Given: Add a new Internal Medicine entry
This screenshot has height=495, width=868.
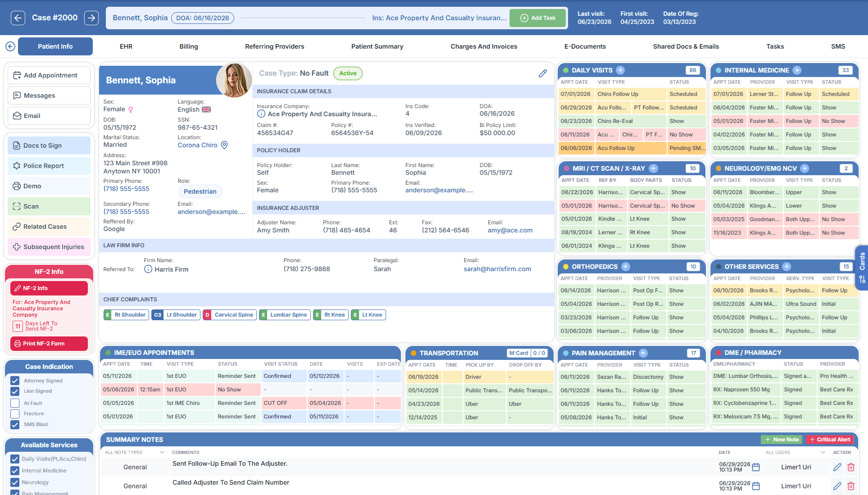Looking at the screenshot, I should pyautogui.click(x=797, y=70).
